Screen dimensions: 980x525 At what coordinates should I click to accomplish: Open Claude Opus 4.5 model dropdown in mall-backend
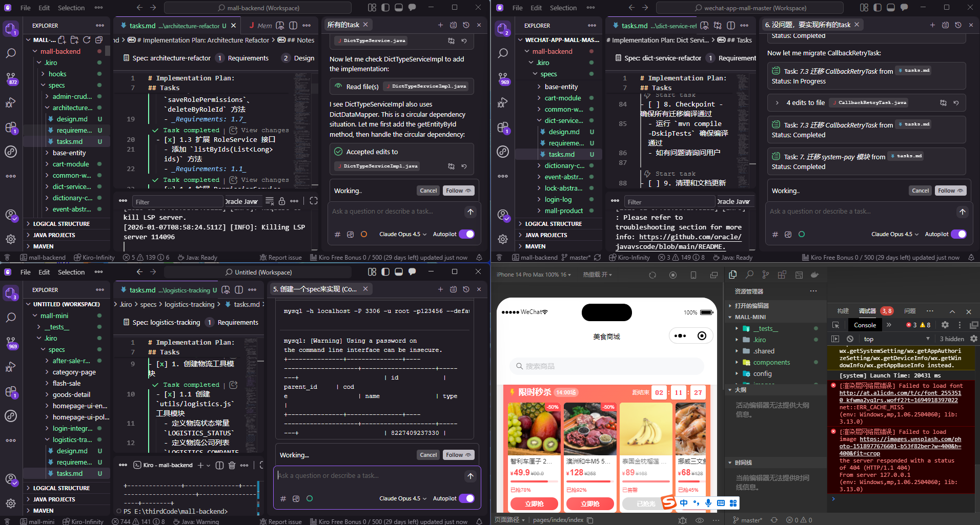(402, 234)
